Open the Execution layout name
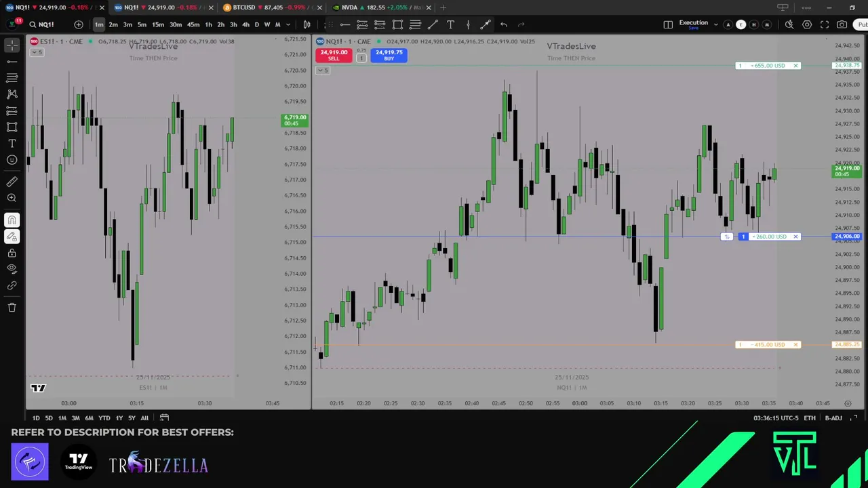868x488 pixels. click(694, 24)
